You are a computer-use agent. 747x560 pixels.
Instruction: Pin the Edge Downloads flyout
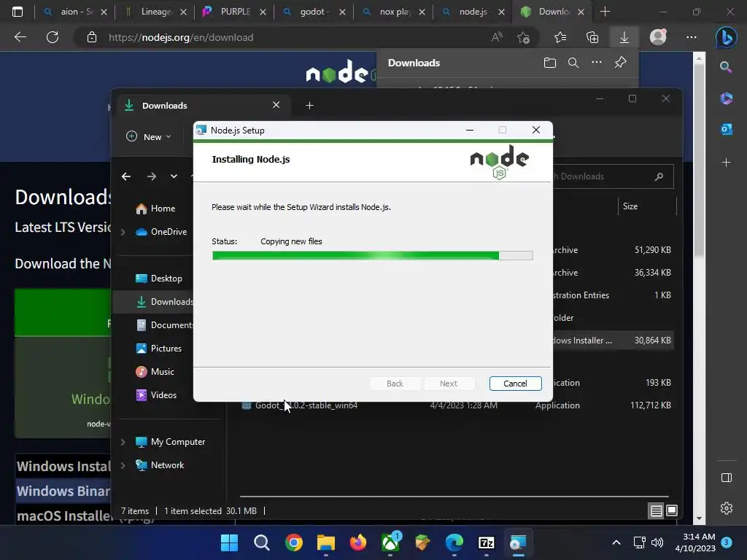point(620,63)
